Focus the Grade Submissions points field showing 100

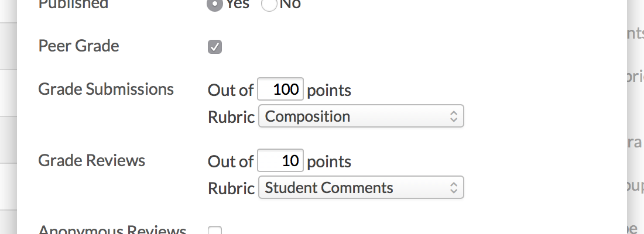click(x=280, y=90)
